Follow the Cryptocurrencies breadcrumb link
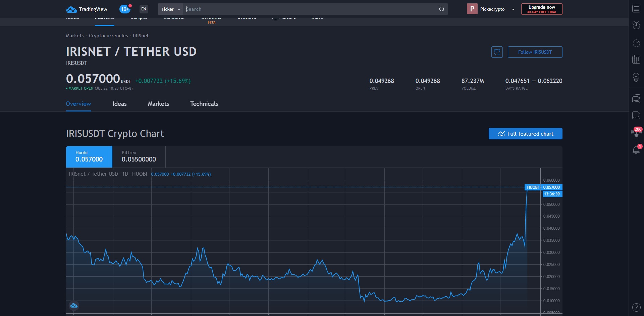 (108, 36)
